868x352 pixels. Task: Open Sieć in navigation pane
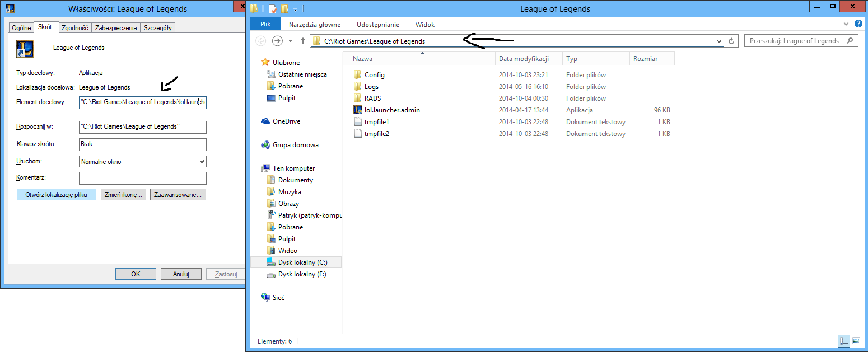coord(278,298)
